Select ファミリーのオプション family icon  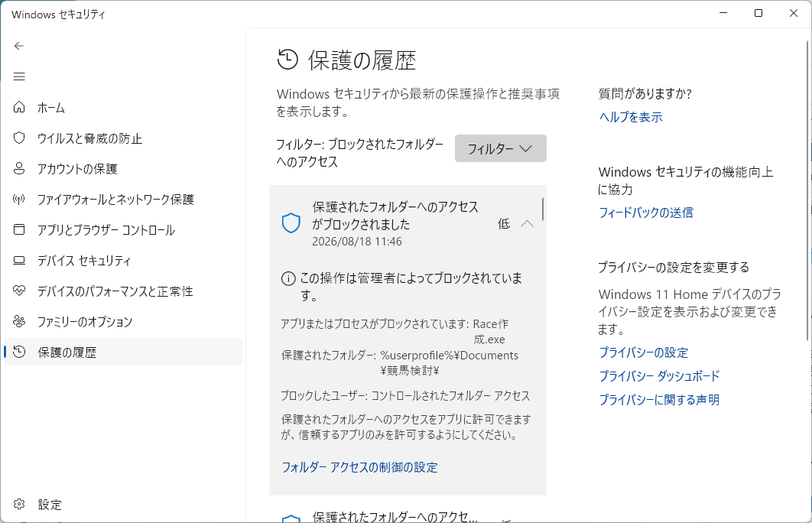pos(19,321)
